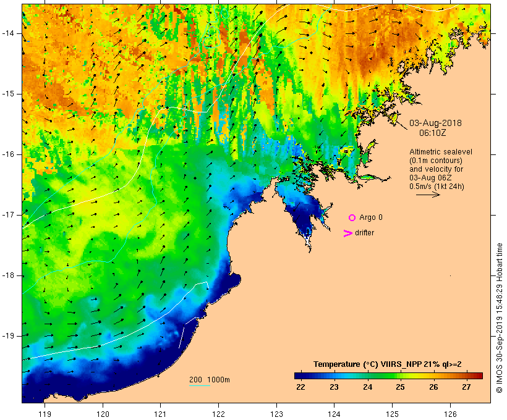Click the colorbar value 27

click(466, 387)
